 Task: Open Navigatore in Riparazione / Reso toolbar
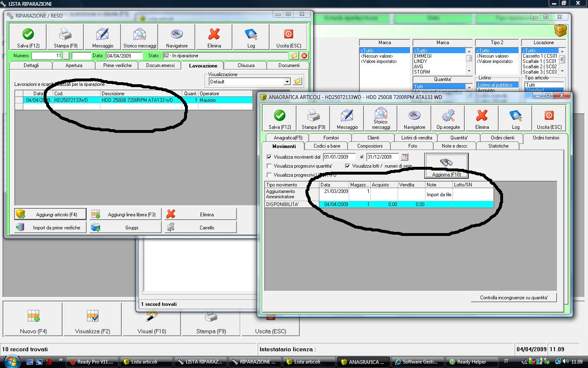point(177,37)
